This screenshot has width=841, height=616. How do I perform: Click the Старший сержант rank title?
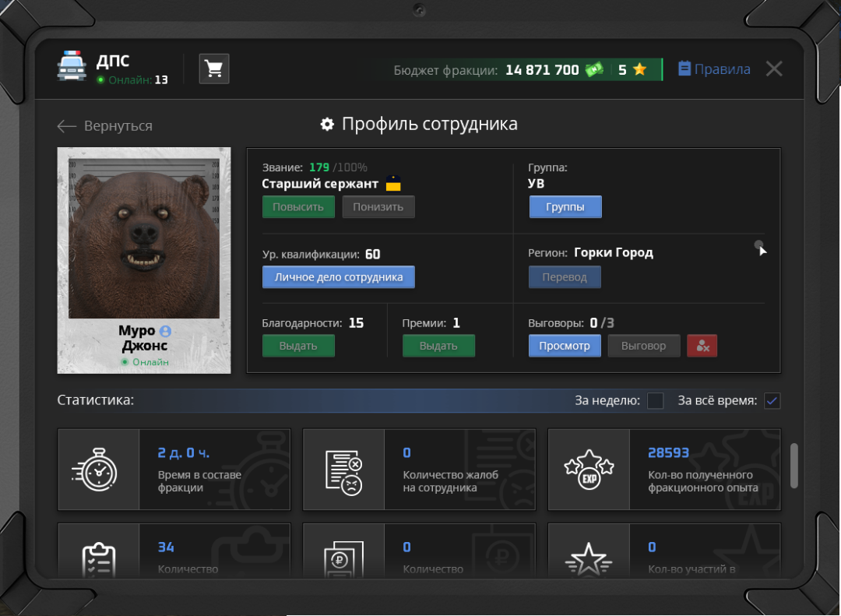click(320, 184)
